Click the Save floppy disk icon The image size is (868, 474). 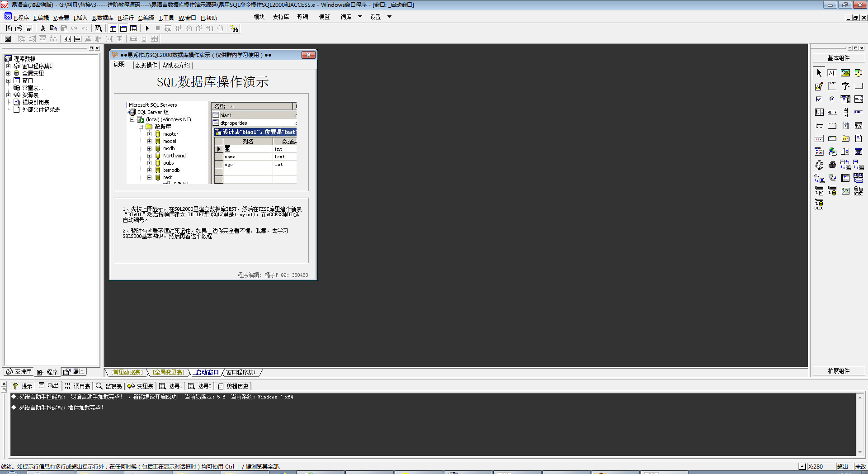click(x=29, y=28)
